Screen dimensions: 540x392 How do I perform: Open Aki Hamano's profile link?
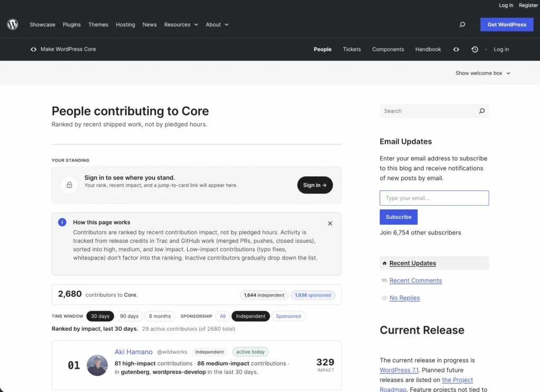tap(133, 352)
